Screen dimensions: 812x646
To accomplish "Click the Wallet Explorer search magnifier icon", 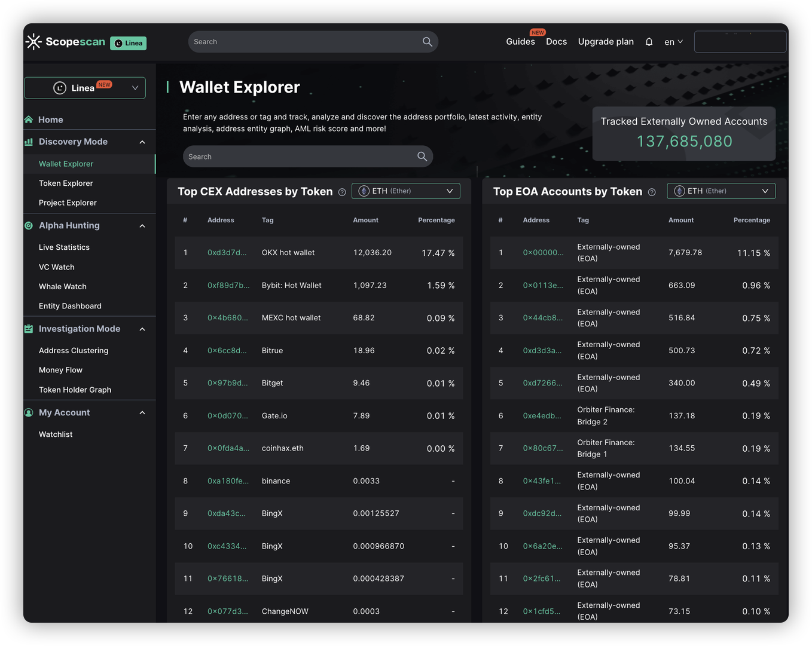I will [x=422, y=157].
